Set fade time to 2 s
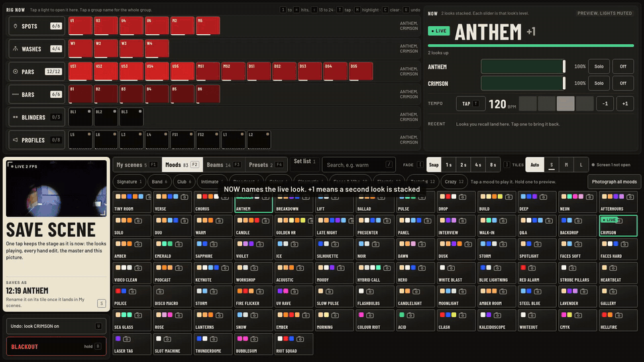The height and width of the screenshot is (362, 644). click(x=464, y=165)
